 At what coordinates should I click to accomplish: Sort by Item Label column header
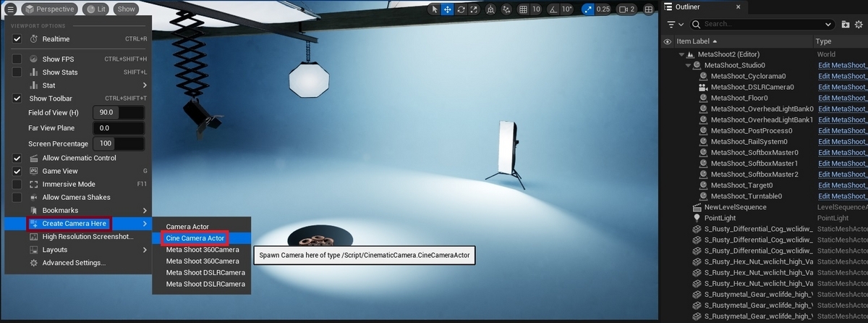click(743, 42)
